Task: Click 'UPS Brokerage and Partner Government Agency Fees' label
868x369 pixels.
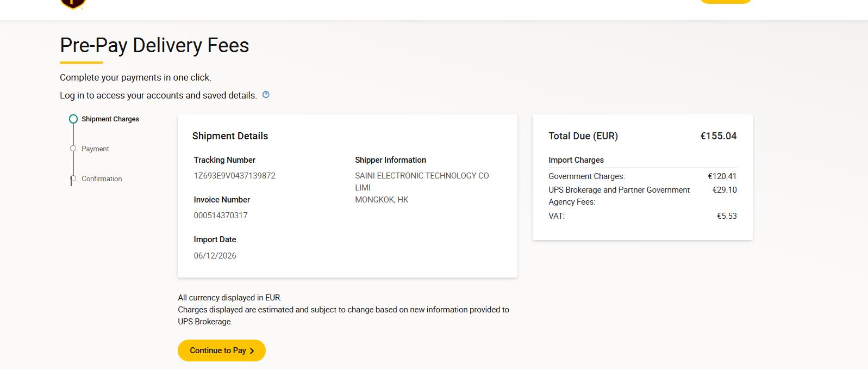Action: 619,196
